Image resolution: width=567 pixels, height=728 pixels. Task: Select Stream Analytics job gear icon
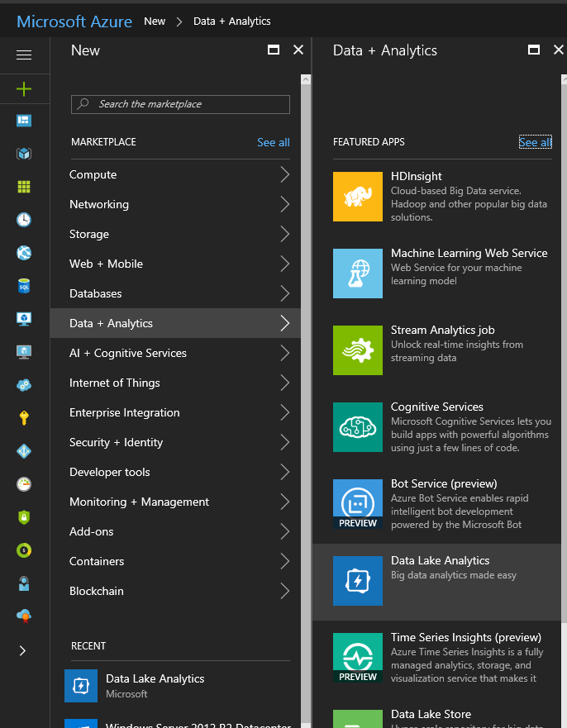point(358,350)
